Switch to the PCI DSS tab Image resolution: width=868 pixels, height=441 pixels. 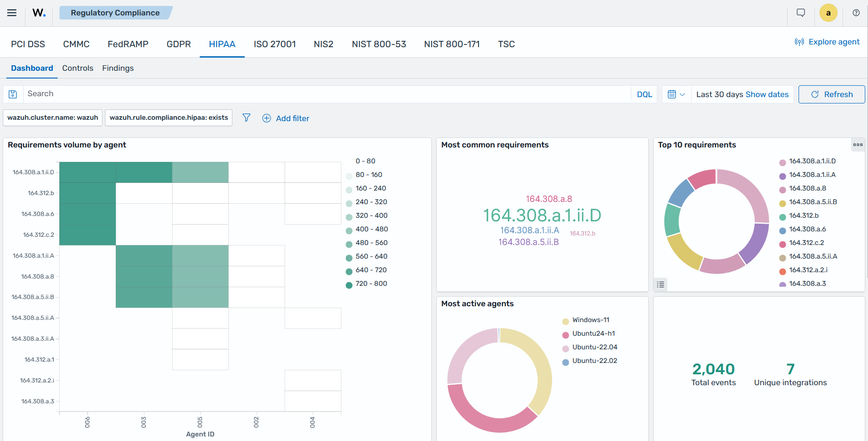[28, 44]
